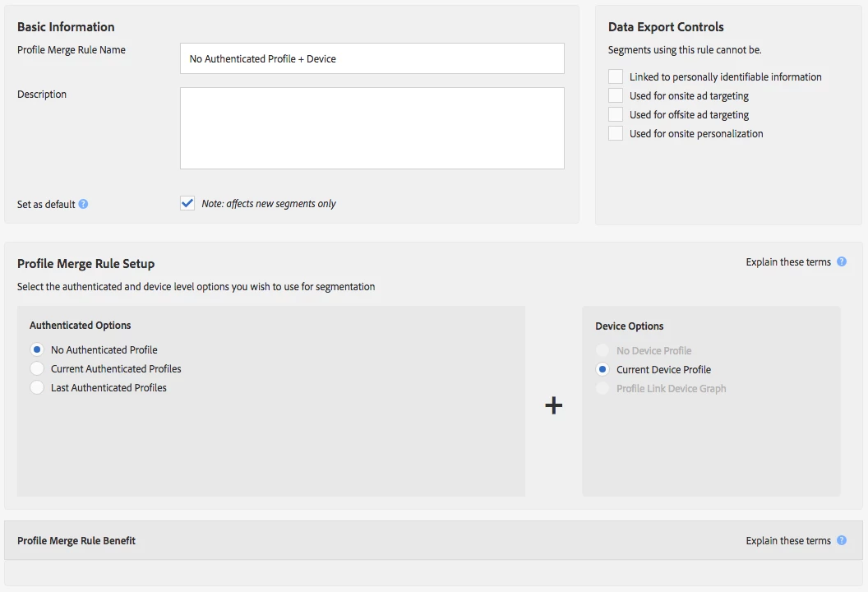Click the disabled No Device Profile option
Screen dimensions: 868x592
pos(603,350)
